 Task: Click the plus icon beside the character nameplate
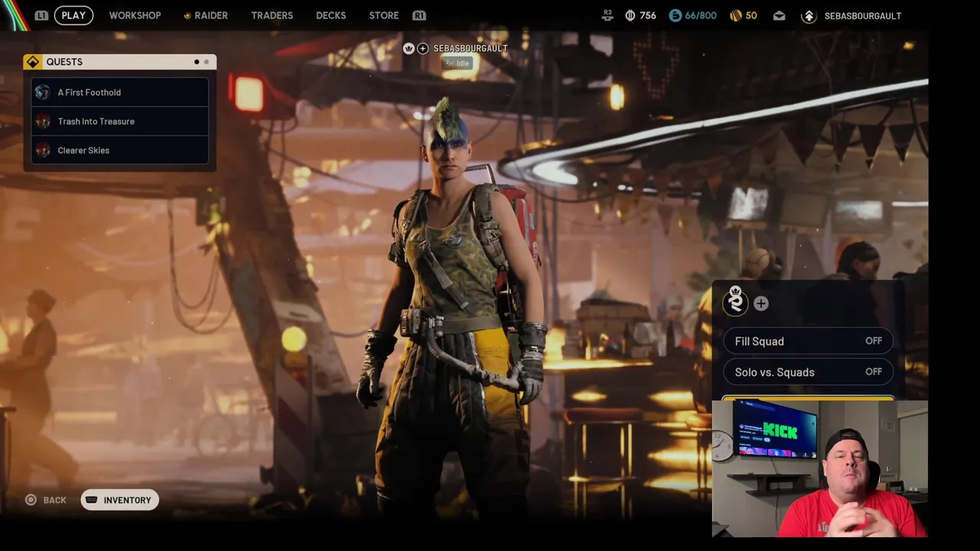pos(423,48)
